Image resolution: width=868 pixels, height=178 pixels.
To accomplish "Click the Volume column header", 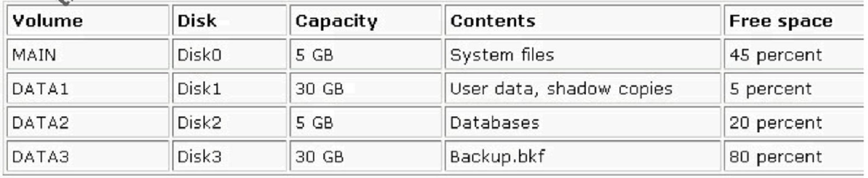I will [x=48, y=21].
